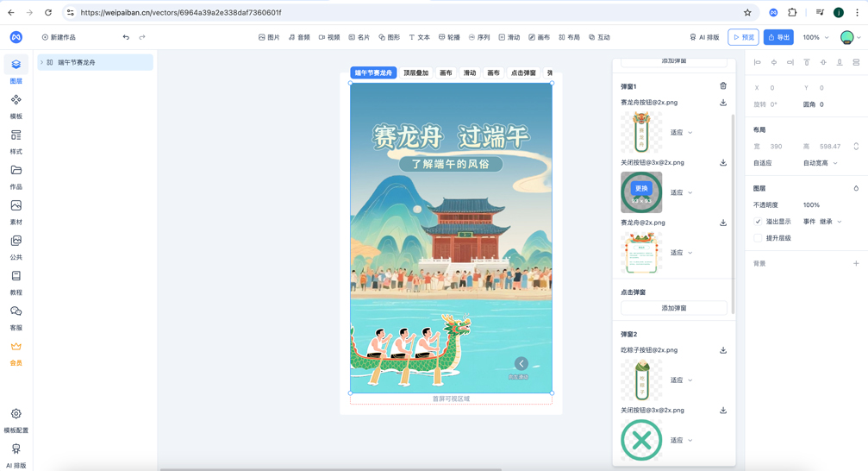The height and width of the screenshot is (471, 868).
Task: Open the 100% zoom level dropdown
Action: [815, 38]
